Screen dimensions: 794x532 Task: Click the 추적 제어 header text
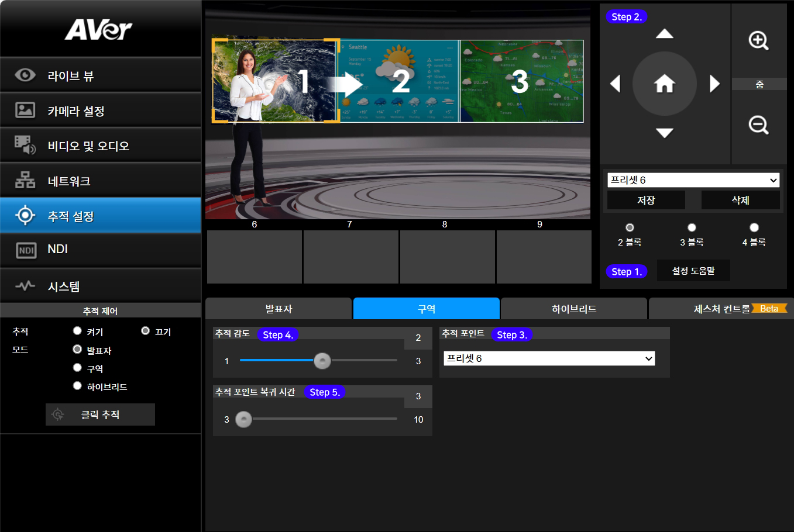click(x=100, y=311)
